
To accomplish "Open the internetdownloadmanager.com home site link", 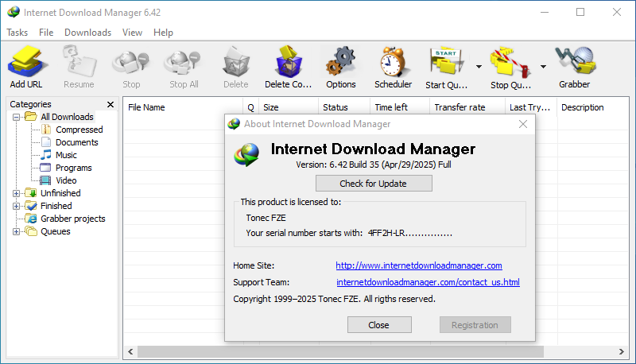I will 419,265.
